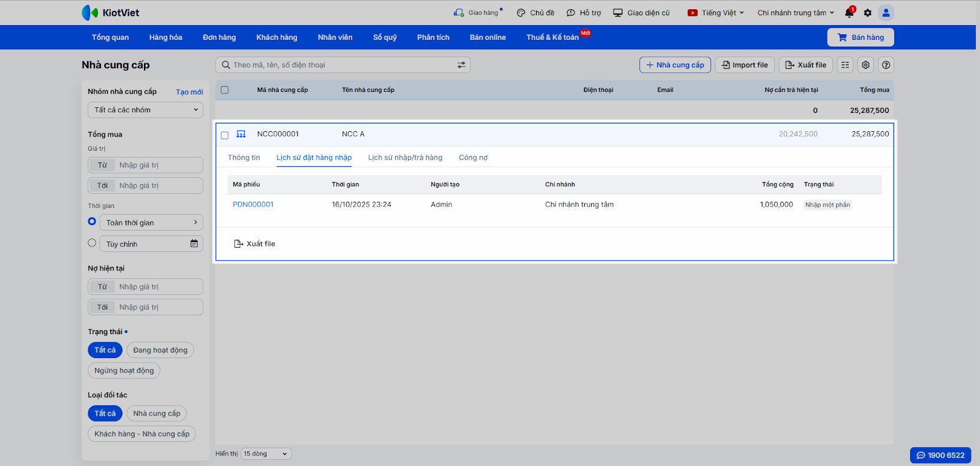Viewport: 980px width, 466px height.
Task: Switch to the Công nợ tab
Action: [x=473, y=158]
